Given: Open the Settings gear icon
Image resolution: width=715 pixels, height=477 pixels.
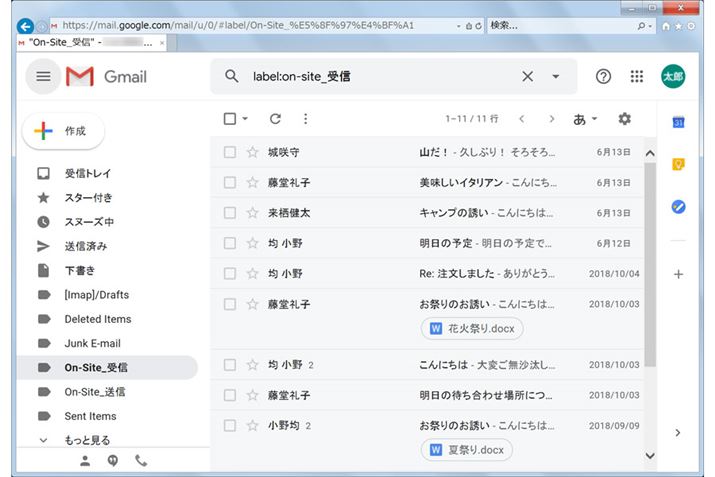Looking at the screenshot, I should click(x=625, y=119).
